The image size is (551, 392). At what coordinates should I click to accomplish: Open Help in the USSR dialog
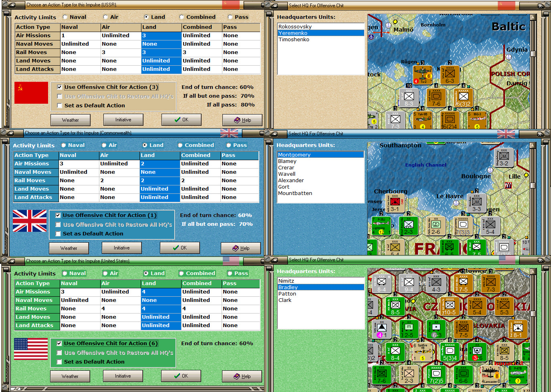tap(242, 120)
